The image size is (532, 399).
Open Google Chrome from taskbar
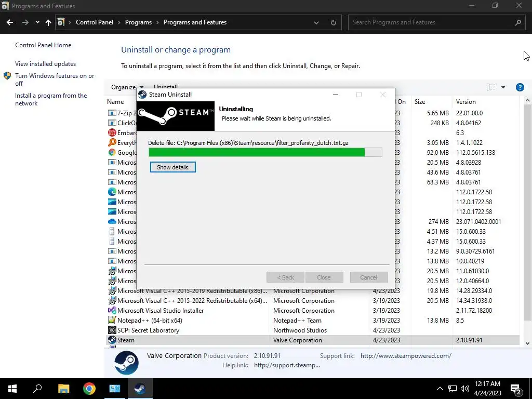89,389
